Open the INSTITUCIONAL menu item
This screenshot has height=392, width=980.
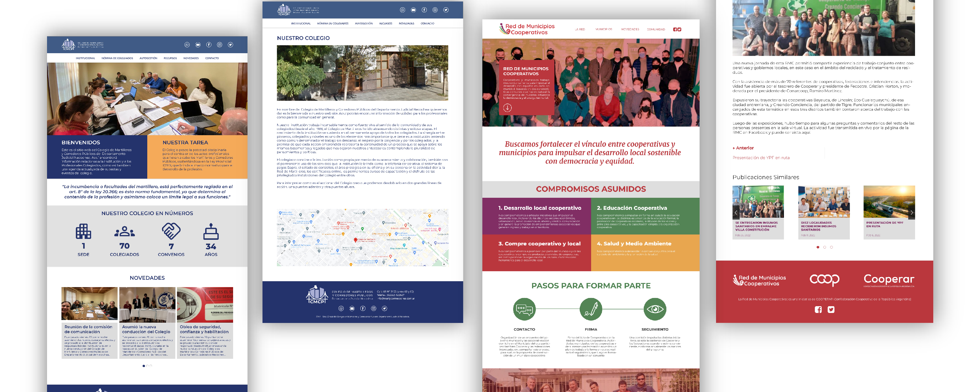(86, 58)
